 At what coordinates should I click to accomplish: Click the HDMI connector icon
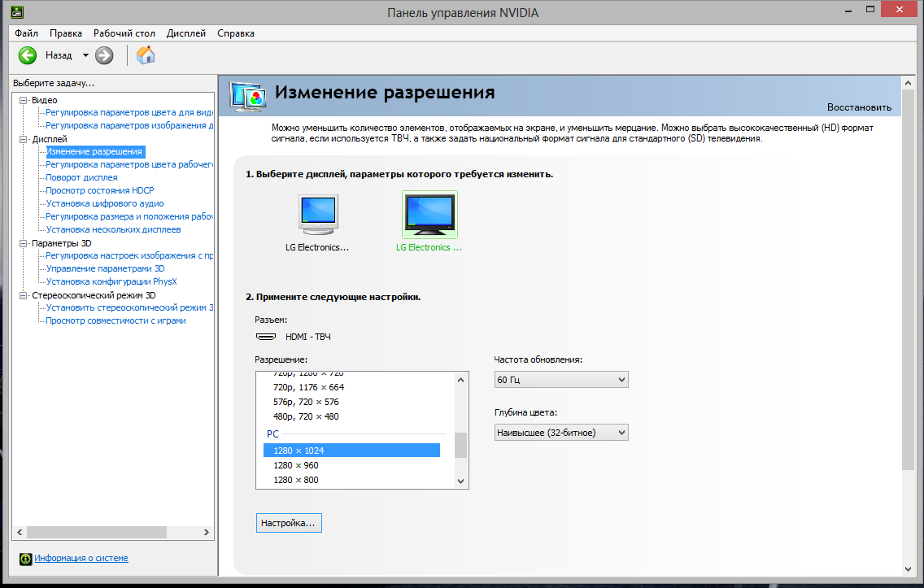tap(266, 337)
